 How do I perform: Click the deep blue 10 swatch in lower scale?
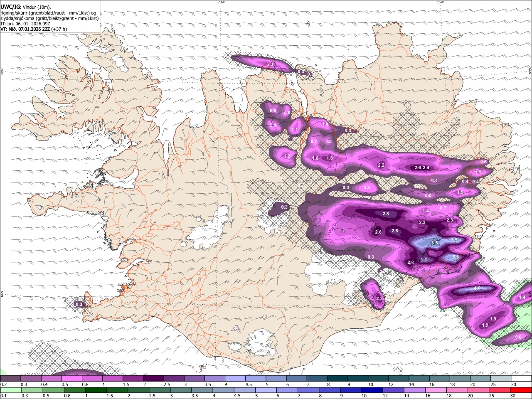(372, 390)
